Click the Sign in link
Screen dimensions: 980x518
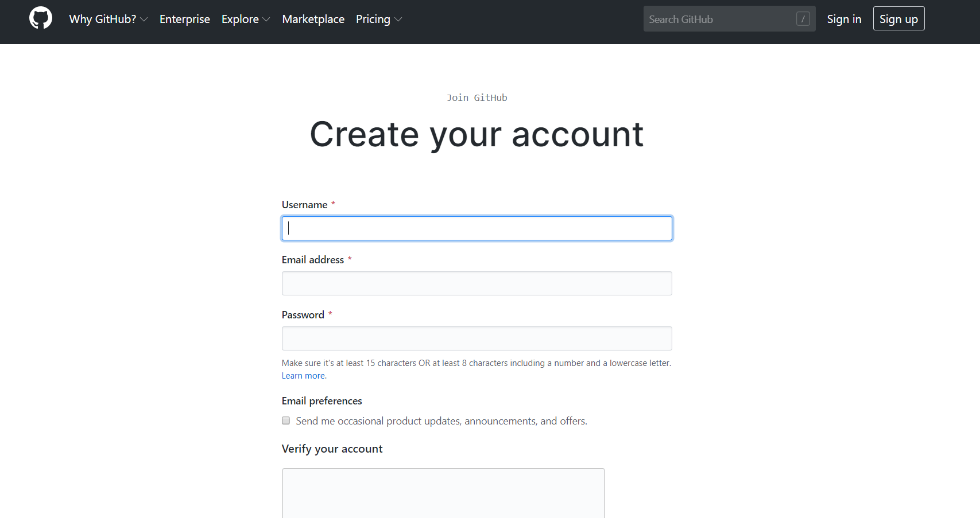click(844, 19)
